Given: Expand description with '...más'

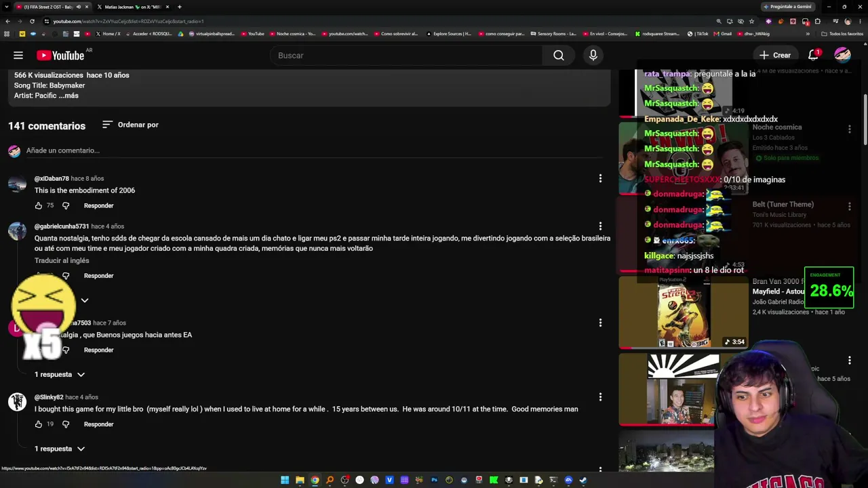Looking at the screenshot, I should 68,96.
